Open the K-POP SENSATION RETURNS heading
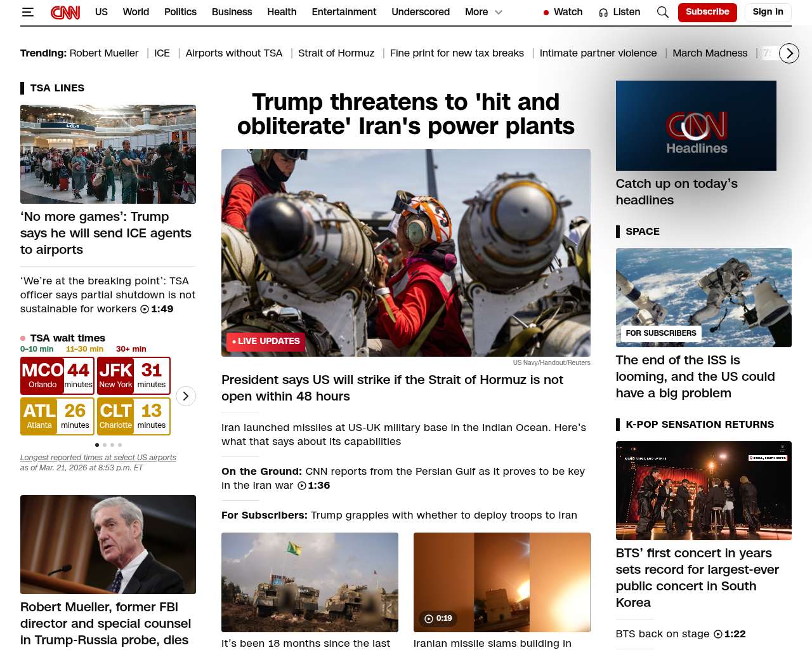 click(x=700, y=425)
